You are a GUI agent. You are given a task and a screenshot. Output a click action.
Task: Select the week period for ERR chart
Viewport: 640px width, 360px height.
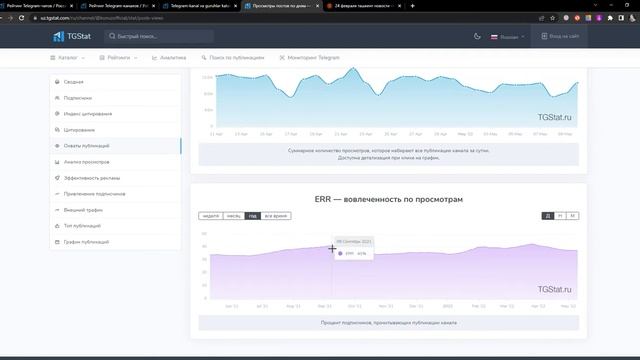point(211,216)
